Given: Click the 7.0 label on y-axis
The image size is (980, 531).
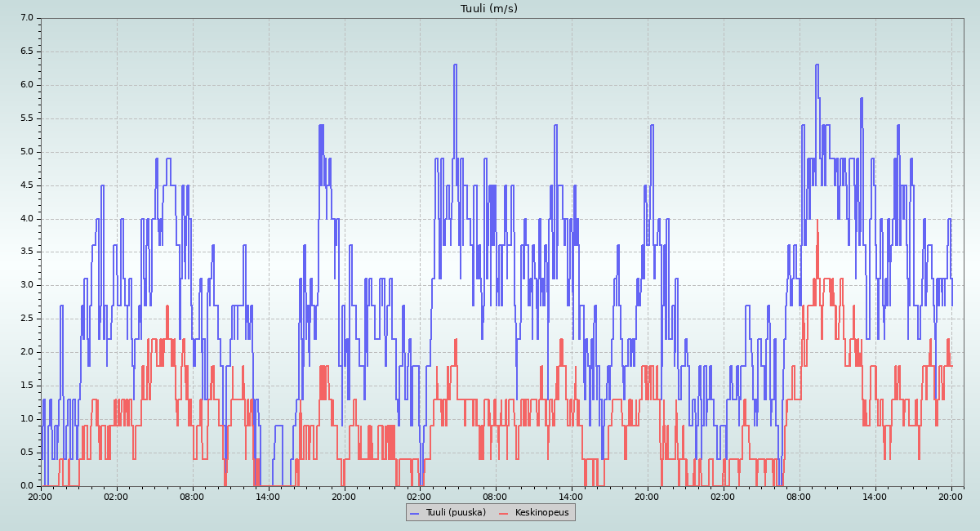Looking at the screenshot, I should 26,18.
